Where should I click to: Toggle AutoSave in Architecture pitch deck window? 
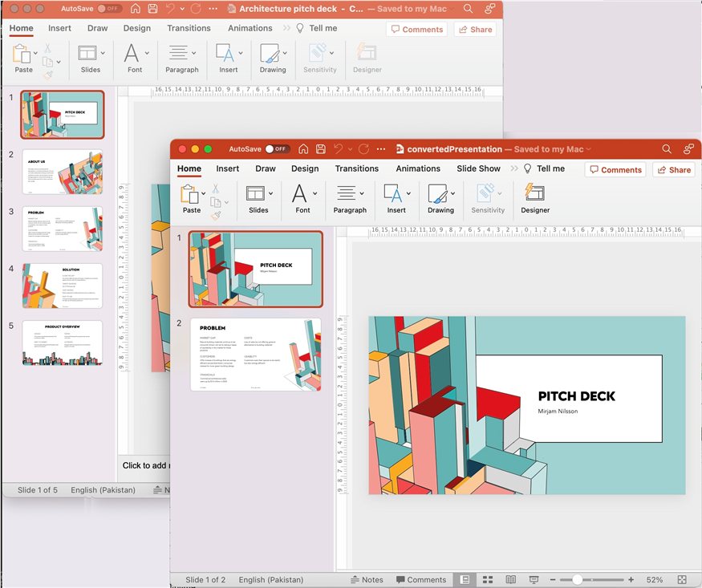tap(110, 9)
